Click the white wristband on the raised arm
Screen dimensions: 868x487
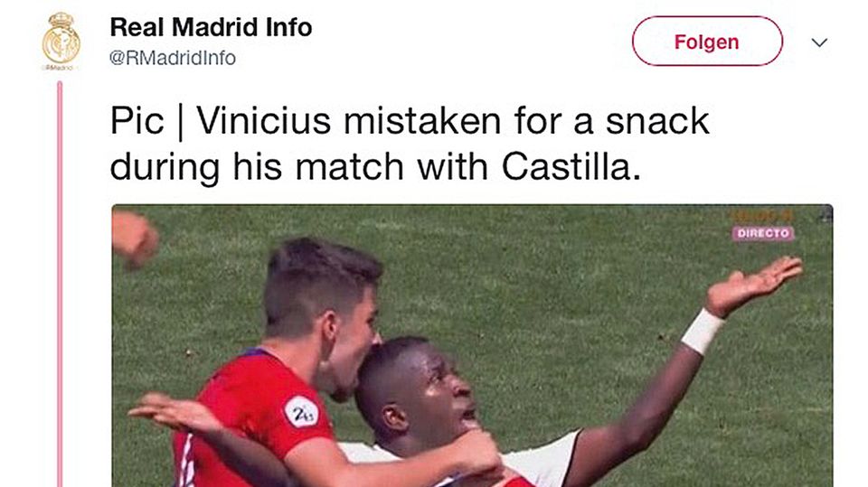click(702, 331)
